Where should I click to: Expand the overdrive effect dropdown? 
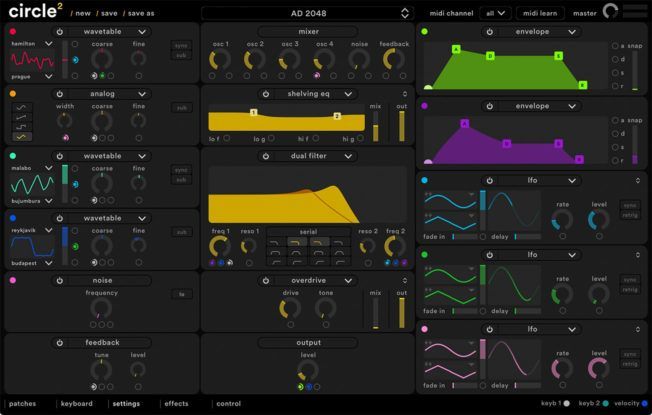point(348,281)
